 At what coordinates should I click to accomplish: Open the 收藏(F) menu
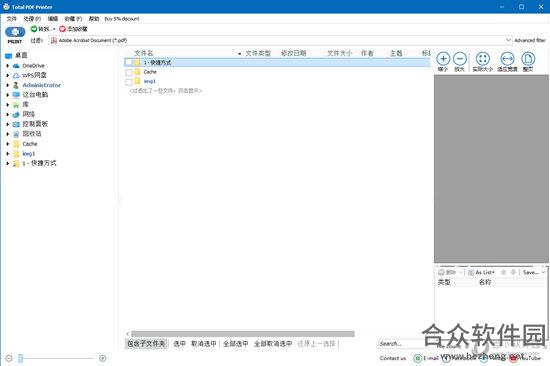pyautogui.click(x=73, y=19)
